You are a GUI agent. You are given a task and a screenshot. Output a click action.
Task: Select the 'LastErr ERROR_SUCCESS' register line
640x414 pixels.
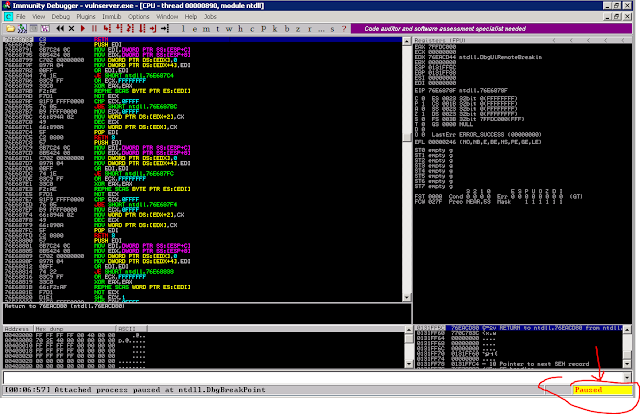click(478, 134)
